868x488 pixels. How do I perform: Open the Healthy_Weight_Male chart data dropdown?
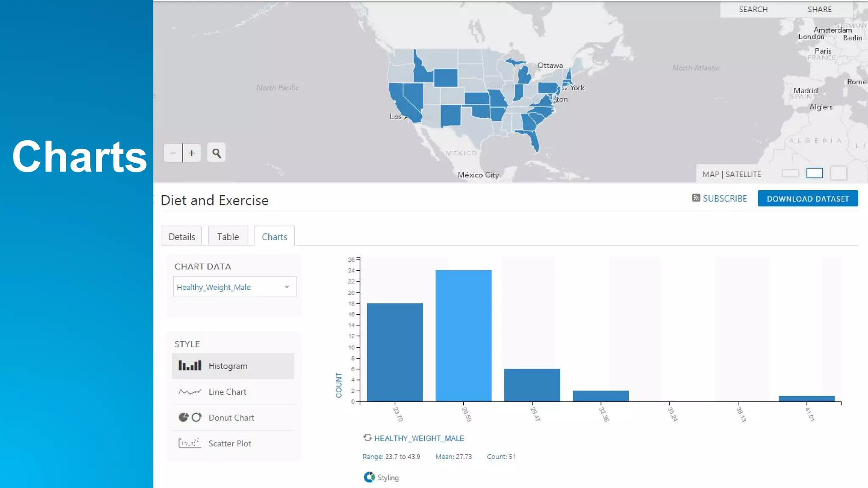point(234,287)
